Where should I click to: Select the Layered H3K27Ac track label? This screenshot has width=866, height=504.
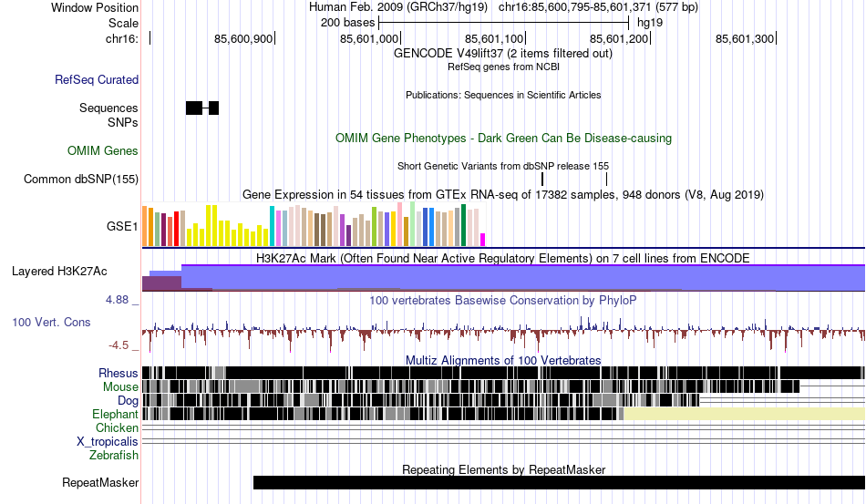tap(59, 271)
